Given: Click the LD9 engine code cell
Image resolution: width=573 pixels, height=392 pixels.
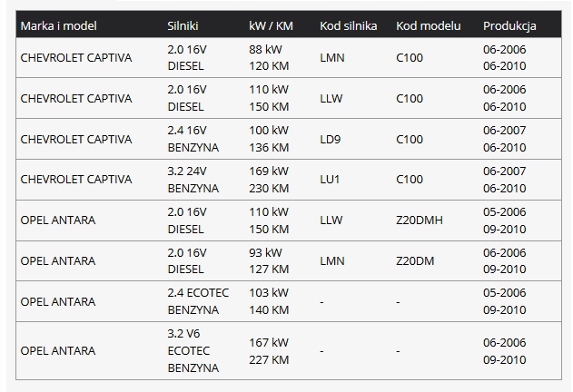Looking at the screenshot, I should 330,139.
